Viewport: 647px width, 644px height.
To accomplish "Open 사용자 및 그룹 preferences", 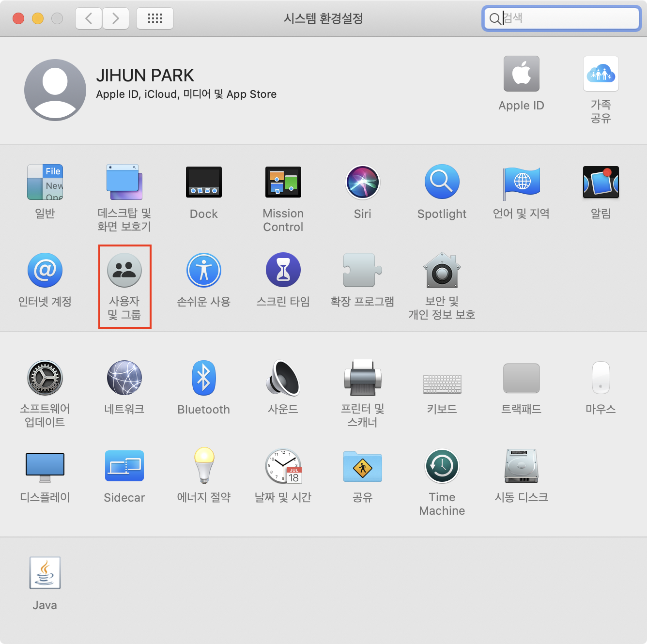I will tap(124, 270).
